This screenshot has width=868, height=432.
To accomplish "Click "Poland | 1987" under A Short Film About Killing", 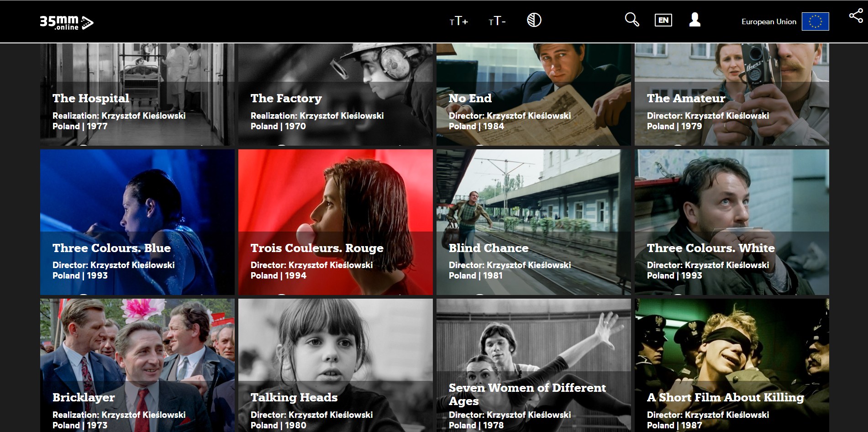I will coord(674,426).
